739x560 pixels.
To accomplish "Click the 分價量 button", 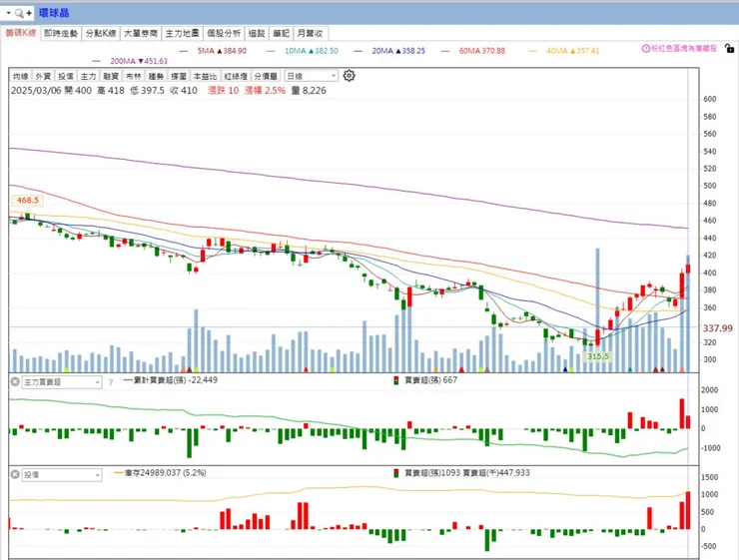I will 266,76.
